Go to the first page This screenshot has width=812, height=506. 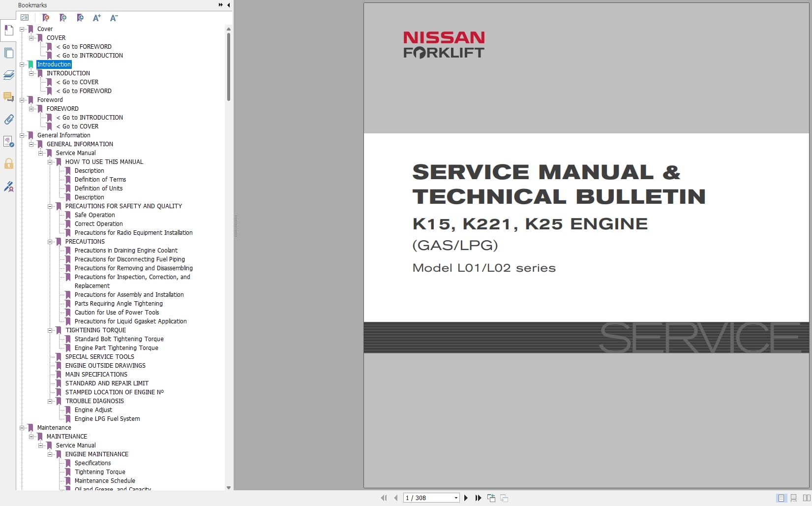[x=384, y=498]
